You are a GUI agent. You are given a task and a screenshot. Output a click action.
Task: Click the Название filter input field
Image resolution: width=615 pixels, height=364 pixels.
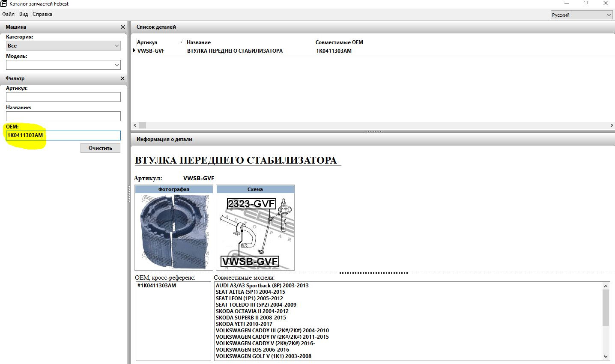coord(63,116)
